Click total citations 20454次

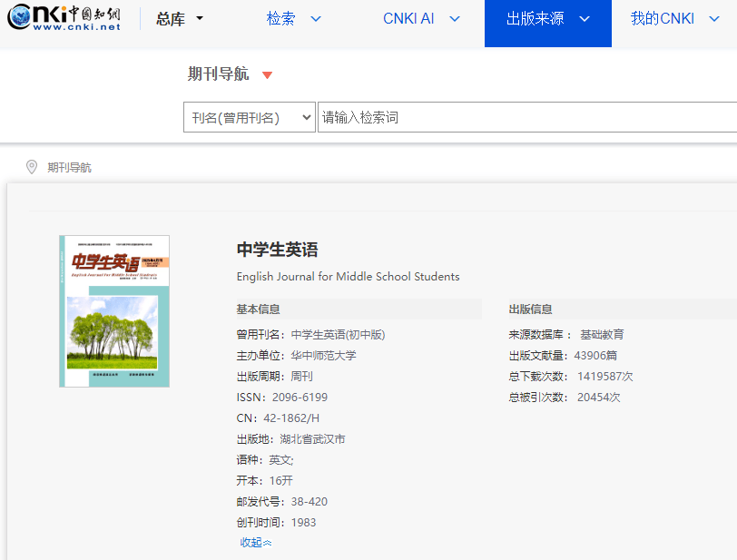coord(599,398)
